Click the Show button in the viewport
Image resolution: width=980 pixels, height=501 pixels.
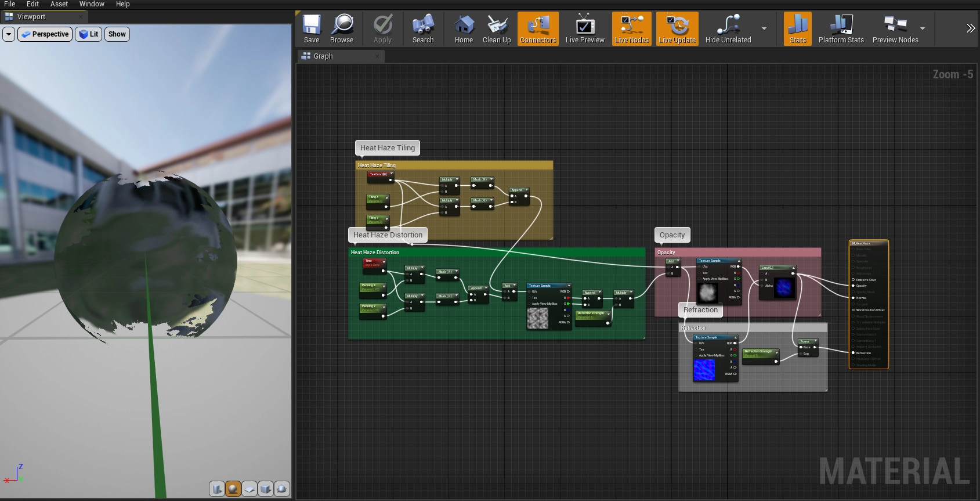117,34
